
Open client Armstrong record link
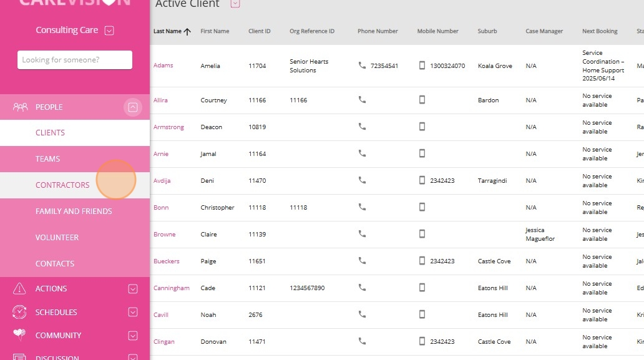click(x=168, y=127)
